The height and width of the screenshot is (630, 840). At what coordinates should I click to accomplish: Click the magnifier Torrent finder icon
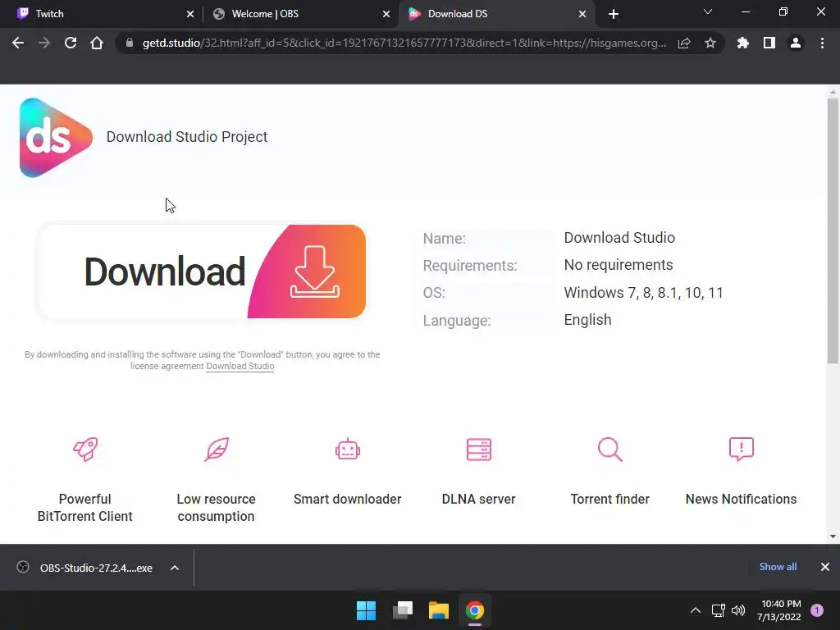609,449
